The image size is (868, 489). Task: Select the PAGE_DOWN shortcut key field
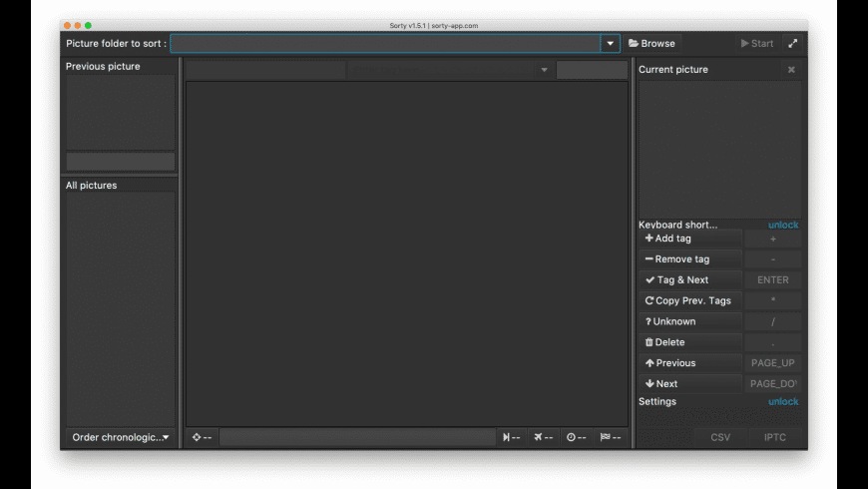pos(773,384)
